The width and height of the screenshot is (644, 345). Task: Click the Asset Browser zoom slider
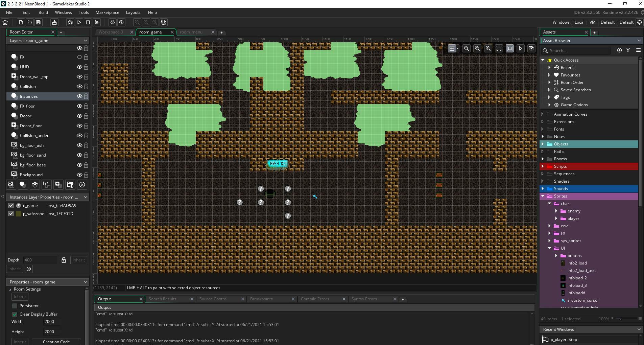pos(620,319)
